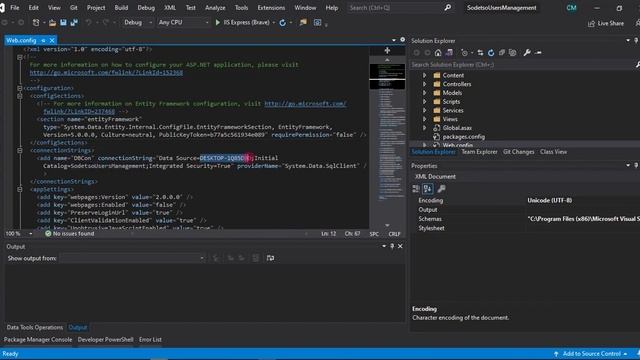Screen dimensions: 640x360
Task: Close the Output panel
Action: click(400, 246)
